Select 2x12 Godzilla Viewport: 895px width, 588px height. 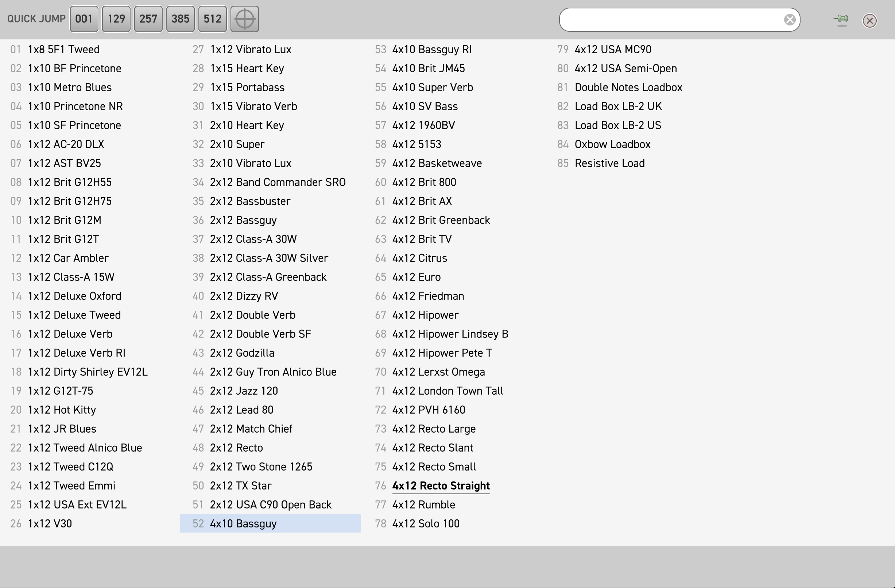[242, 353]
